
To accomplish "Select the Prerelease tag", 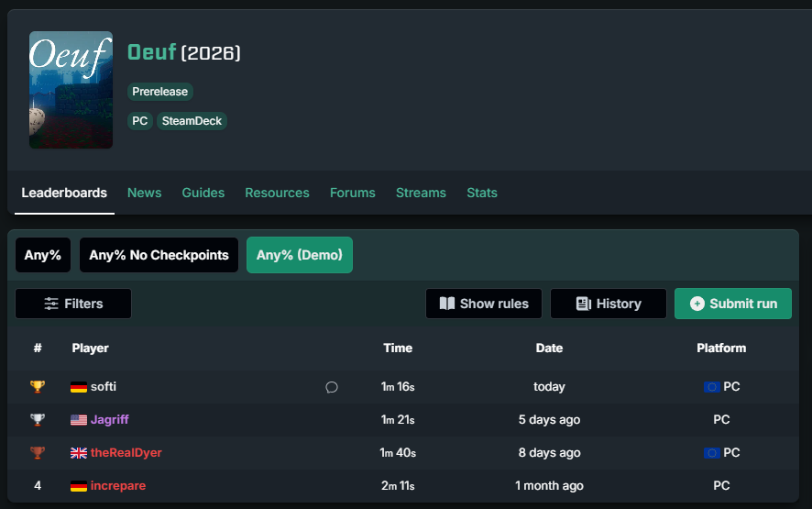I will 160,92.
